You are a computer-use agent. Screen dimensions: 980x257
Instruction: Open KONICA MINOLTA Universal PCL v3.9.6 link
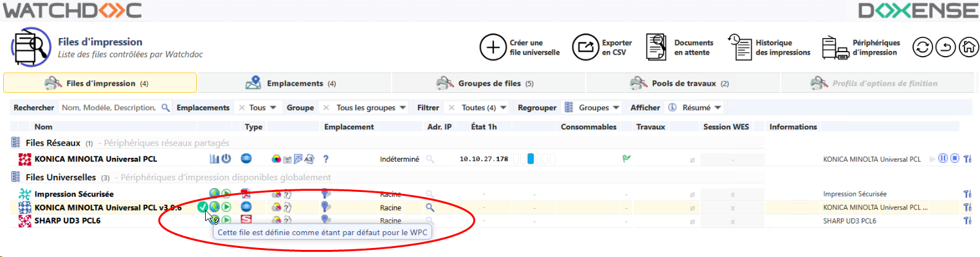coord(108,207)
